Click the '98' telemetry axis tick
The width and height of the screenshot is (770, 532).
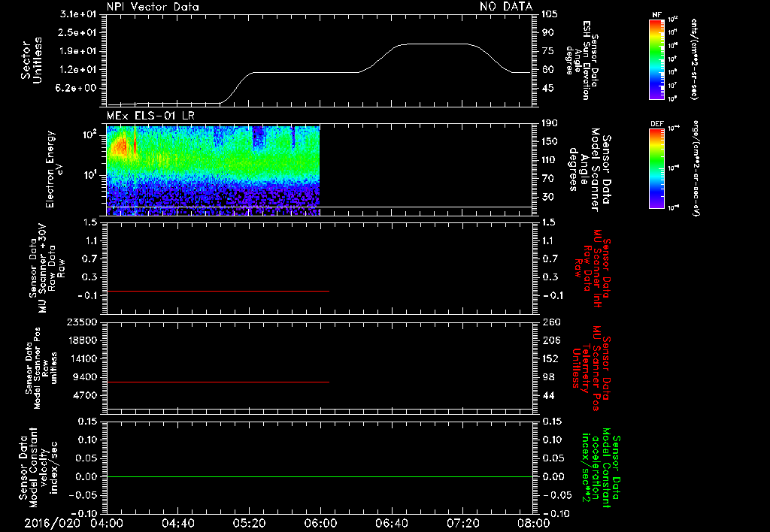pyautogui.click(x=547, y=377)
